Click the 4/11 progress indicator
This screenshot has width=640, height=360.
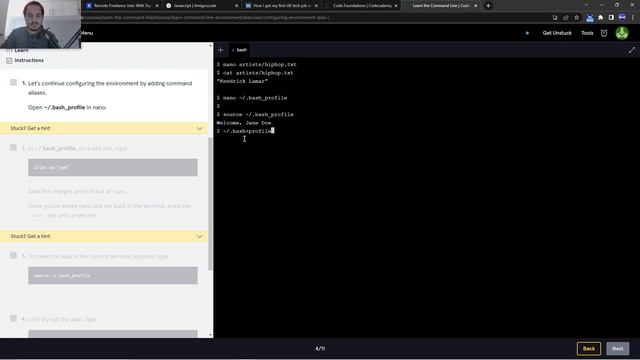tap(320, 349)
